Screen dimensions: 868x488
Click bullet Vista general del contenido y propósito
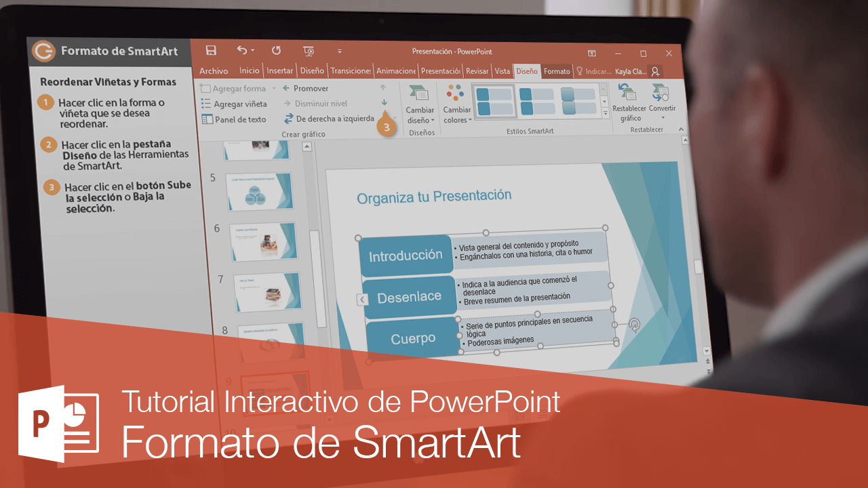[x=518, y=245]
